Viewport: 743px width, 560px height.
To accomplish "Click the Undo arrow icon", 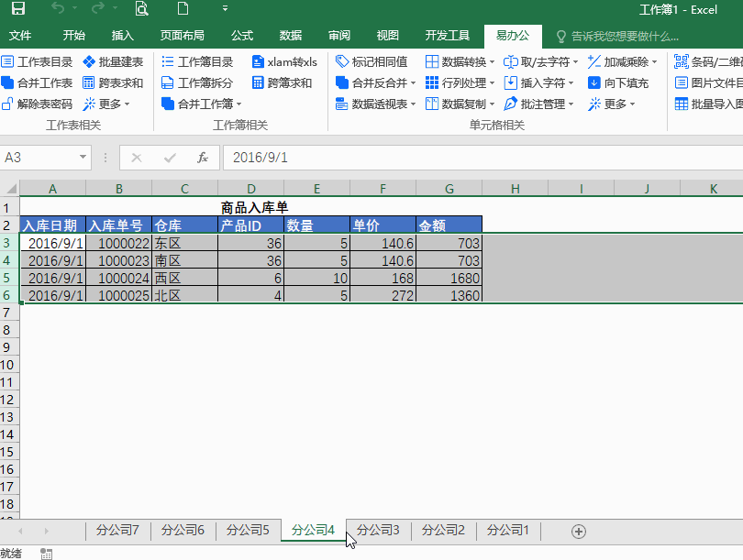I will (x=58, y=8).
